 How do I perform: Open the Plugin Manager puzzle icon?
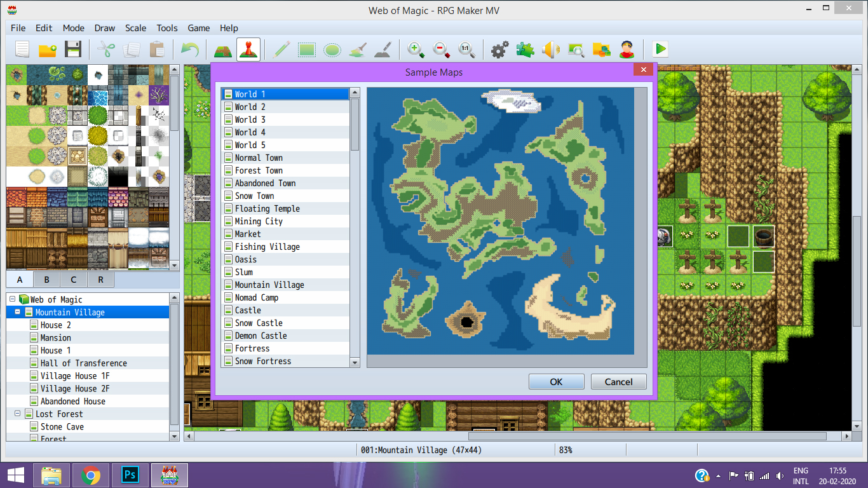(x=525, y=49)
